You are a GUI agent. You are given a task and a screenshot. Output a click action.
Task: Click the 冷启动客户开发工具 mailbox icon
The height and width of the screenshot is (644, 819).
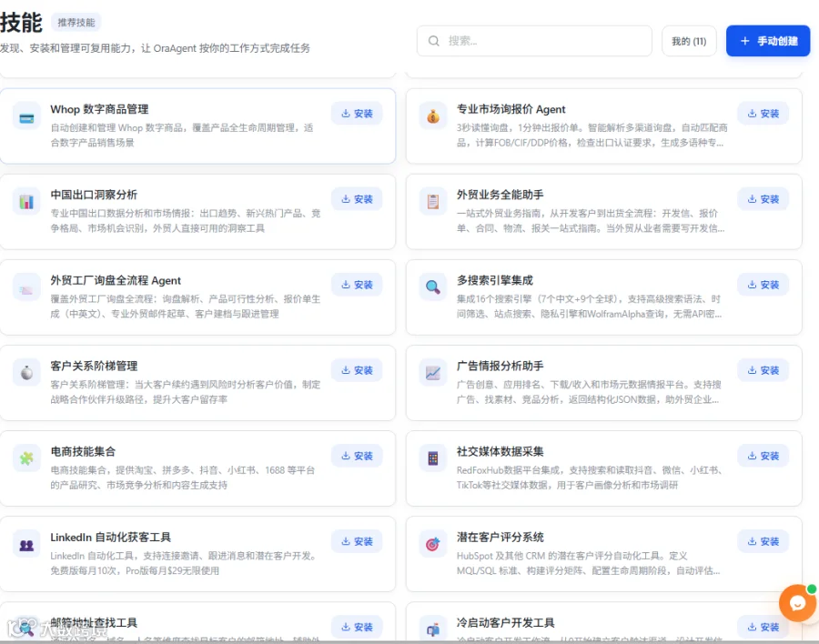(433, 629)
